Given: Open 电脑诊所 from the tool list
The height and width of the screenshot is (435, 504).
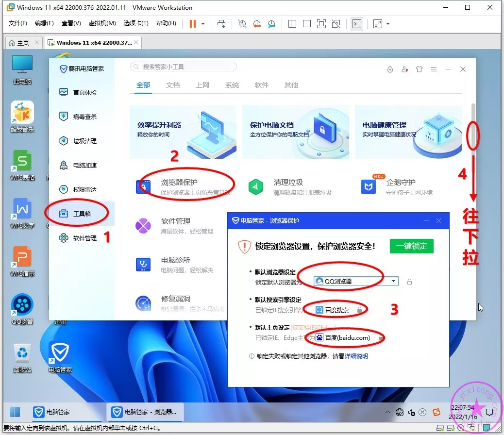Looking at the screenshot, I should pyautogui.click(x=175, y=260).
